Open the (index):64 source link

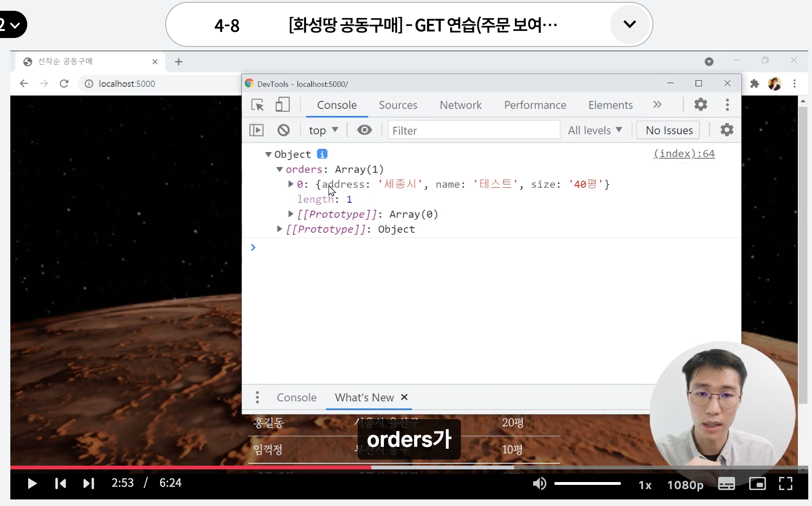pyautogui.click(x=684, y=153)
